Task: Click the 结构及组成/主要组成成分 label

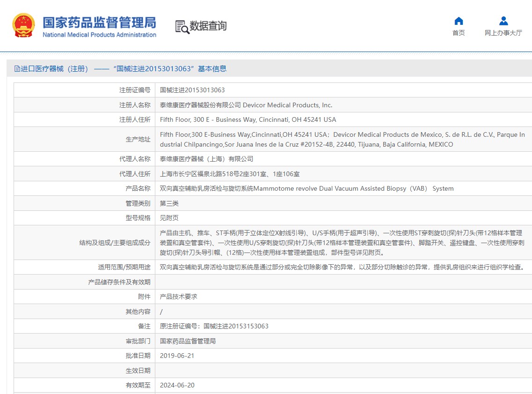Action: (115, 243)
